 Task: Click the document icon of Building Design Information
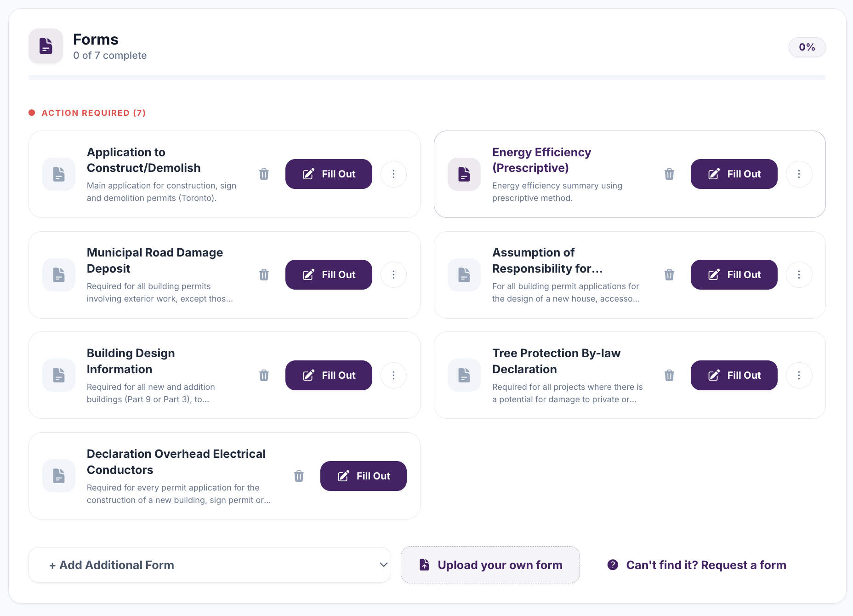coord(59,376)
